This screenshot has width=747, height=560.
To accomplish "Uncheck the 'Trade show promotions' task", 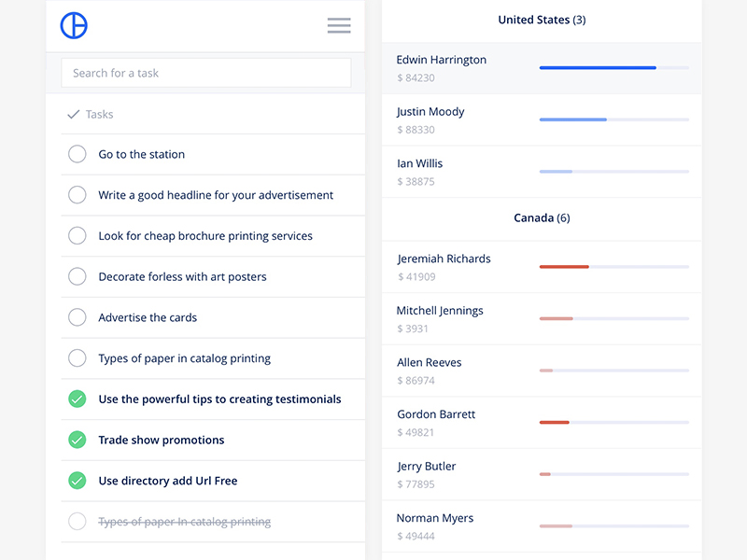I will coord(78,440).
